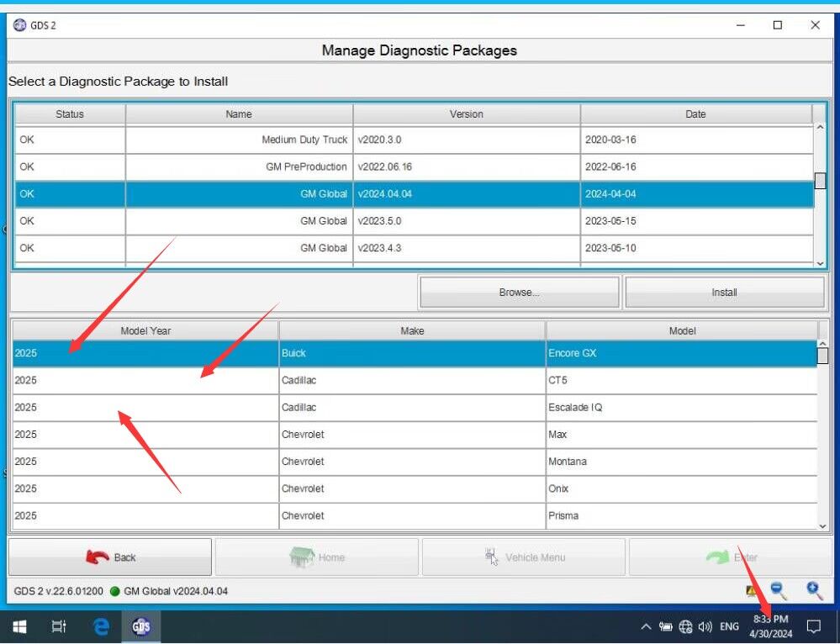Select the Chevrolet Max row
This screenshot has height=644, width=840.
pos(415,435)
